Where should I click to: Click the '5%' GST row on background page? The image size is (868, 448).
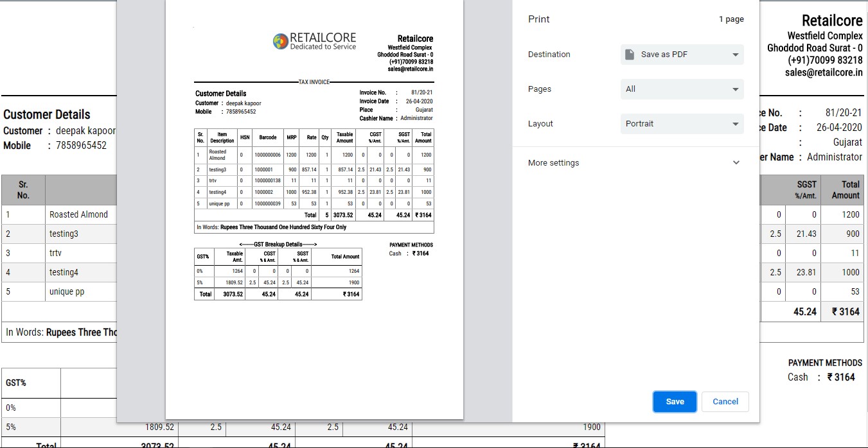[x=11, y=427]
